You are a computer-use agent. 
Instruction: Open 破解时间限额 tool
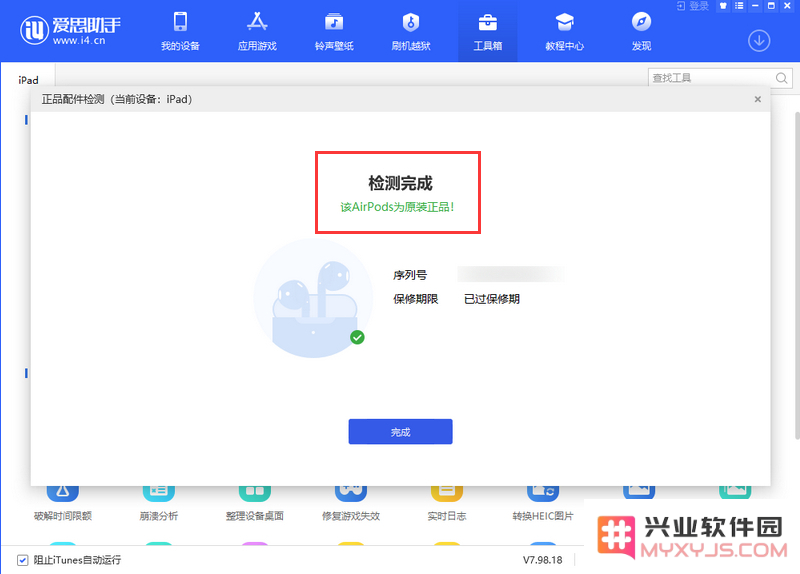(63, 503)
